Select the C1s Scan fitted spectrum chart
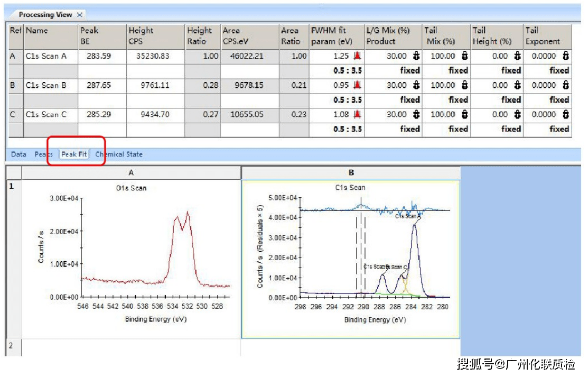The height and width of the screenshot is (377, 588). tap(351, 259)
